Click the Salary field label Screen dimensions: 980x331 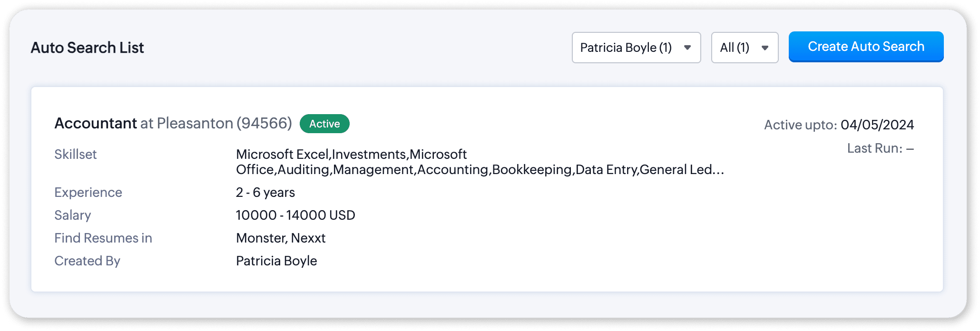click(x=72, y=215)
